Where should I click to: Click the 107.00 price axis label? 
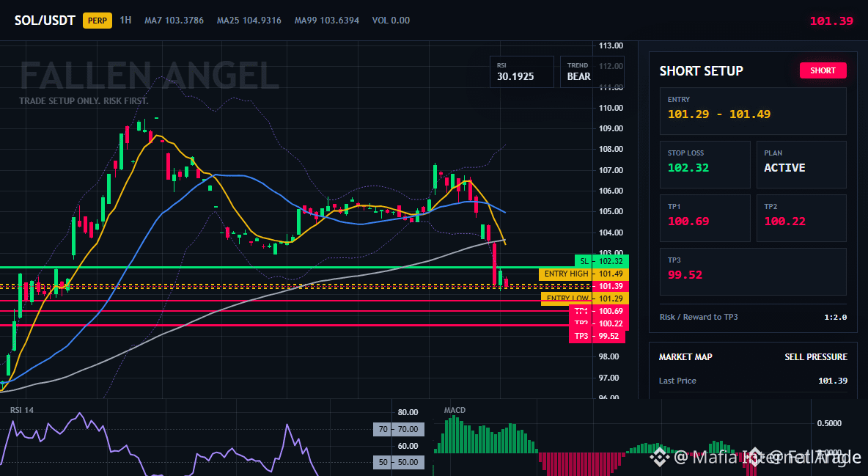pyautogui.click(x=611, y=170)
